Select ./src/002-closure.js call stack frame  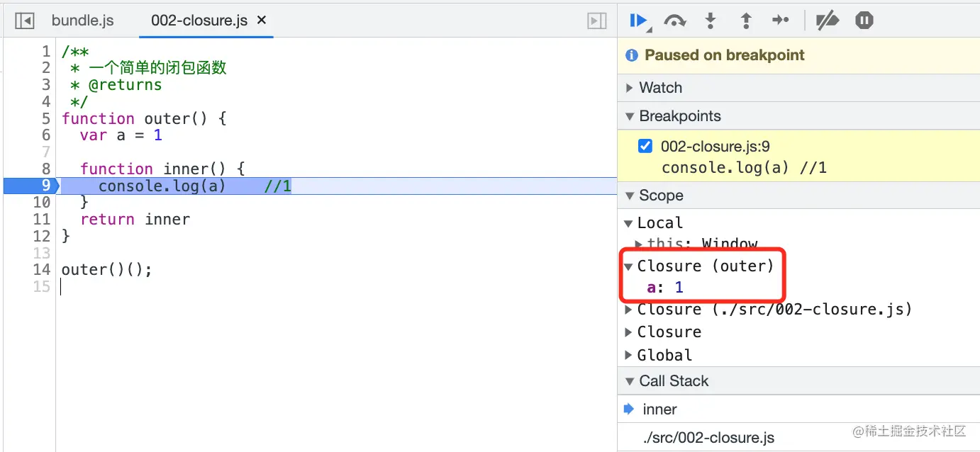798,438
